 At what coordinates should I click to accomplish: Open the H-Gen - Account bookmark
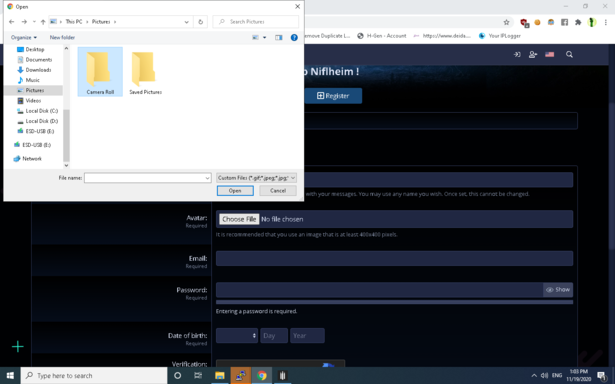point(382,36)
